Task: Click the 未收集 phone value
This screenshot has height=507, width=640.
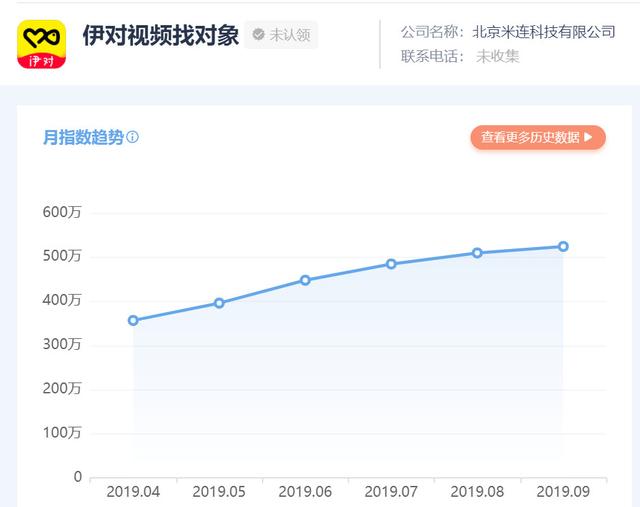Action: click(x=498, y=56)
